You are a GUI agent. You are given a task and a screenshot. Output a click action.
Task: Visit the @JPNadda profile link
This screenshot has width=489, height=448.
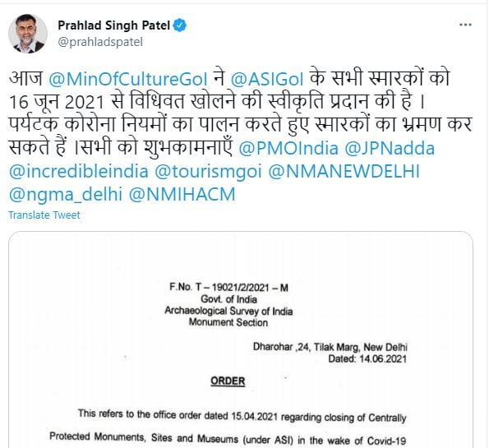coord(390,148)
